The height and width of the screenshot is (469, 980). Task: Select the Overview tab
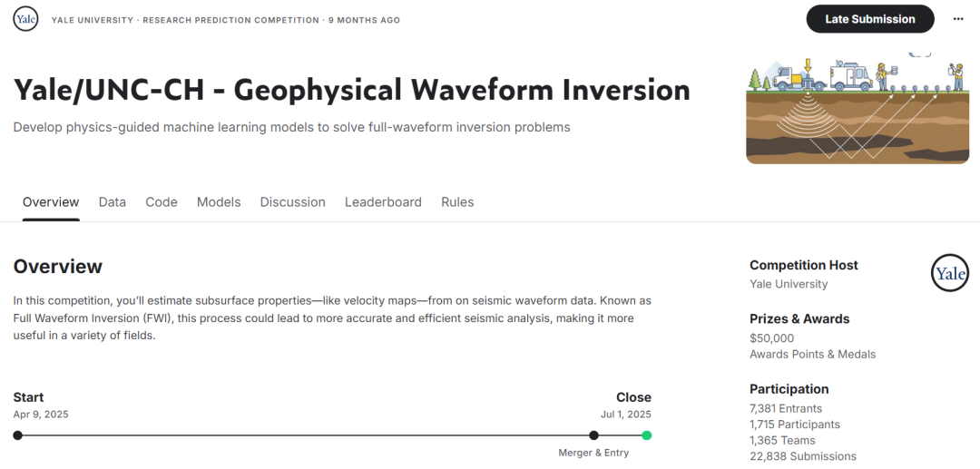(x=51, y=202)
